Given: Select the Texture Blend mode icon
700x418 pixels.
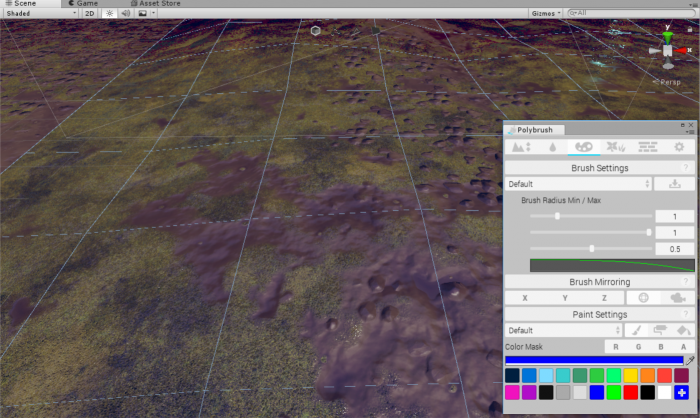Looking at the screenshot, I should pos(648,147).
